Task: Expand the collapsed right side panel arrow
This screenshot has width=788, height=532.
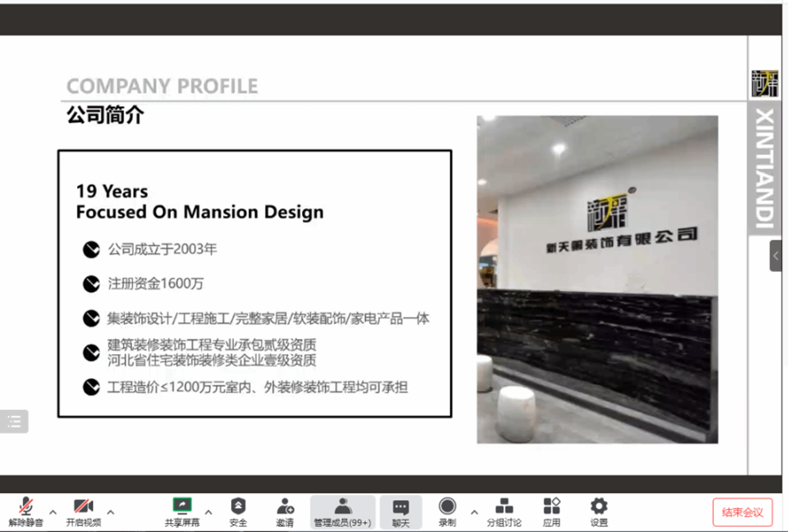Action: tap(776, 256)
